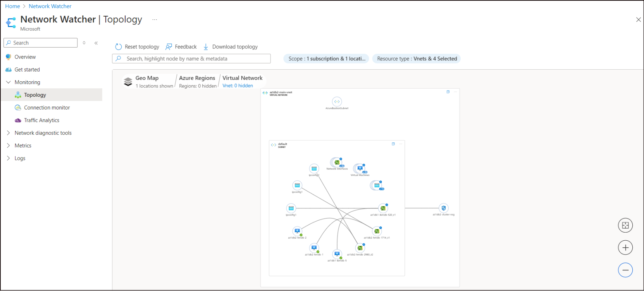Image resolution: width=644 pixels, height=291 pixels.
Task: Collapse the az1db2-main-vnet box
Action: click(x=448, y=92)
